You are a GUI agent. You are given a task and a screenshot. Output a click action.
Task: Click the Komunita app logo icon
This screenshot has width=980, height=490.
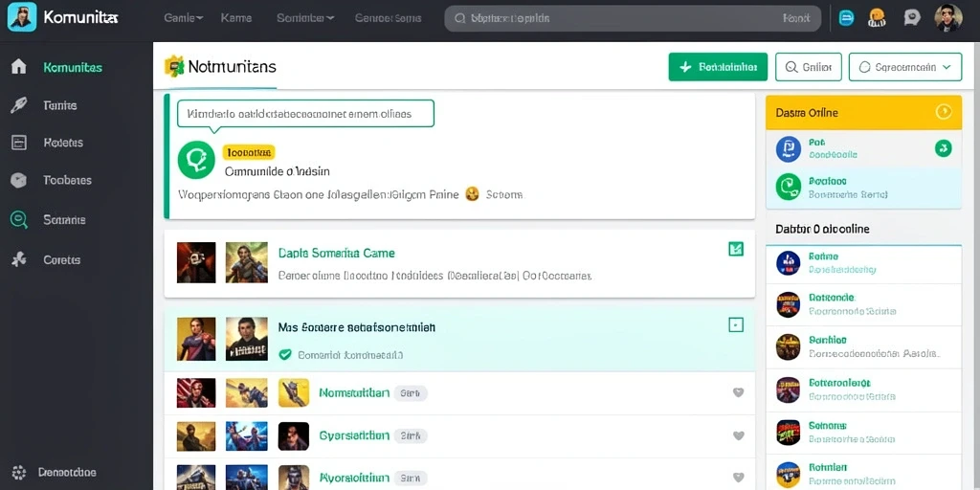point(22,17)
